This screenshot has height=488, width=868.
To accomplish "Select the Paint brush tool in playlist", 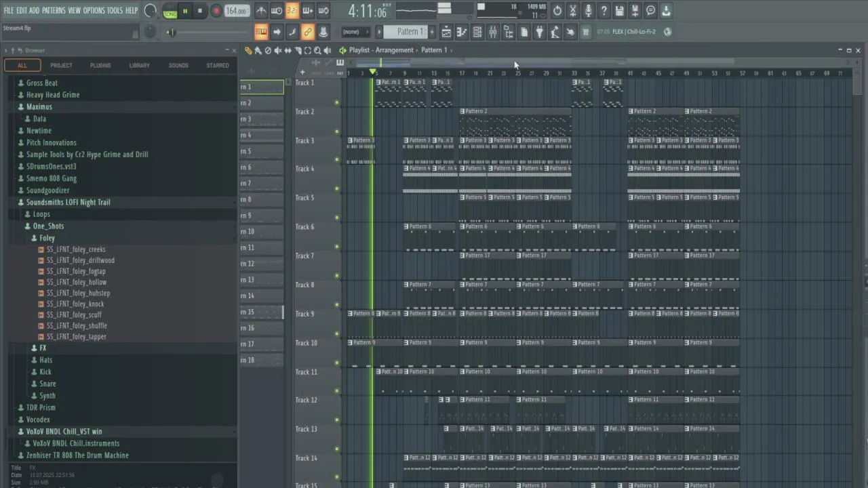I will tap(258, 50).
